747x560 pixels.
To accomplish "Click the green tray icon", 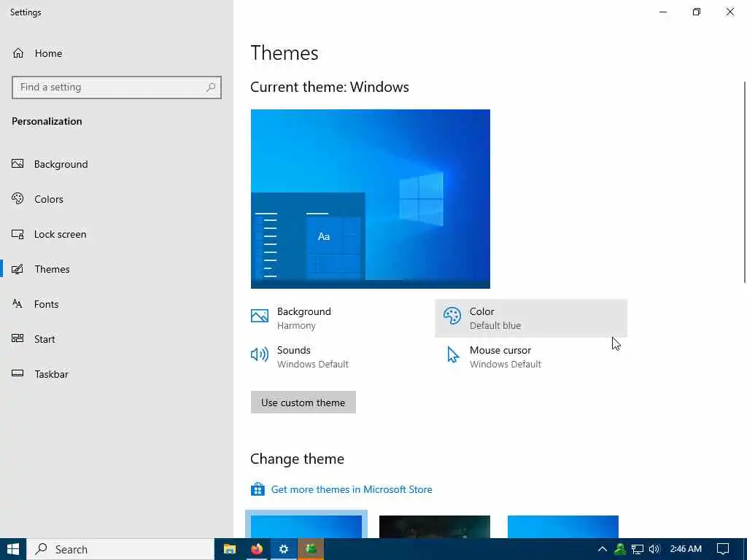I will 620,549.
